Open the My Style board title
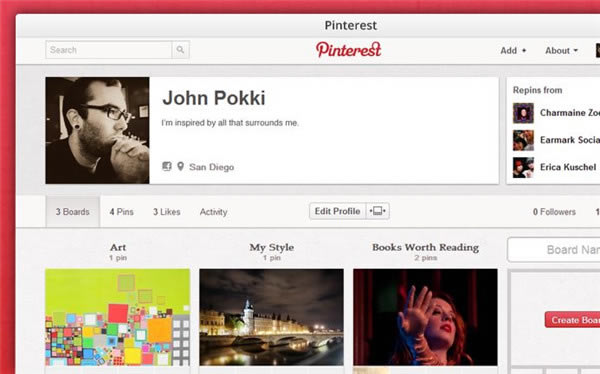Viewport: 600px width, 374px height. coord(272,247)
